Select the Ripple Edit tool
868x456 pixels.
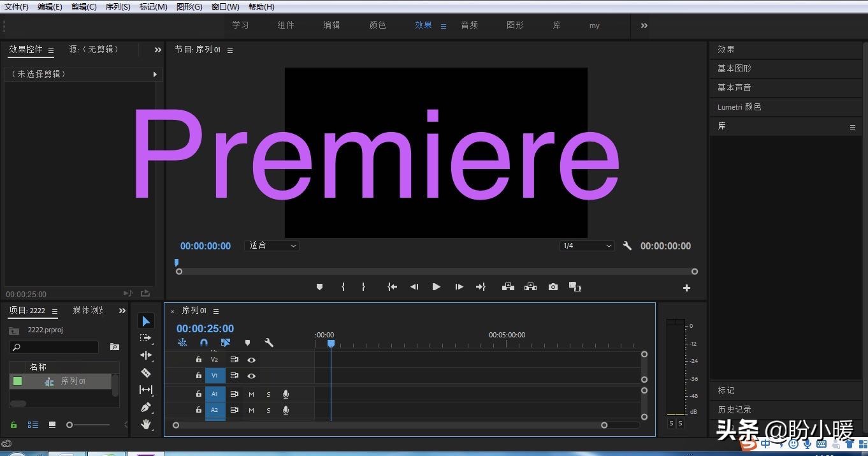point(146,355)
